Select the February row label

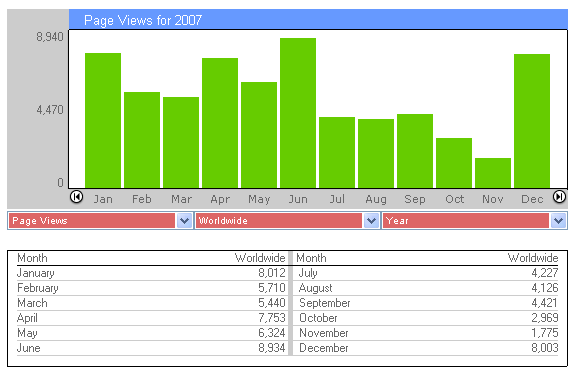pos(38,288)
